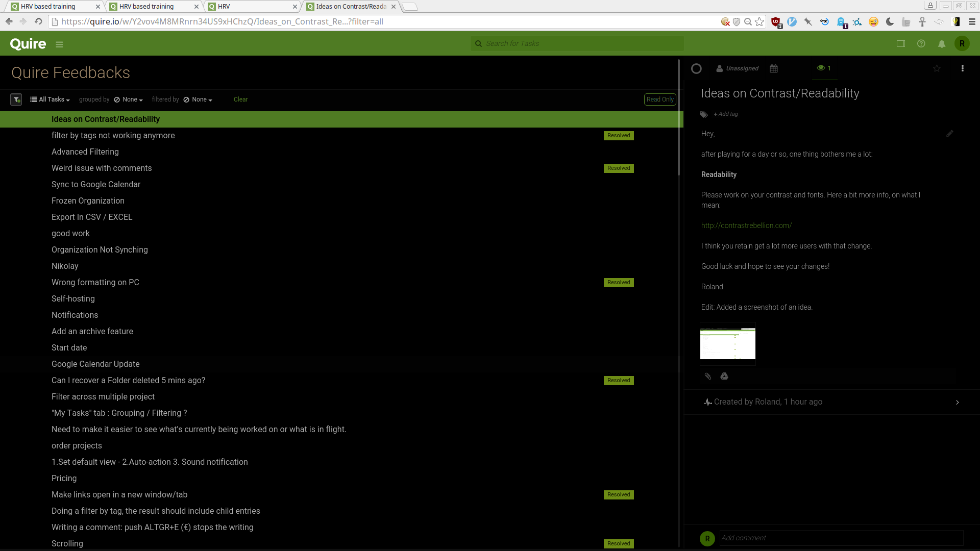
Task: Open the help question mark icon
Action: coord(921,44)
